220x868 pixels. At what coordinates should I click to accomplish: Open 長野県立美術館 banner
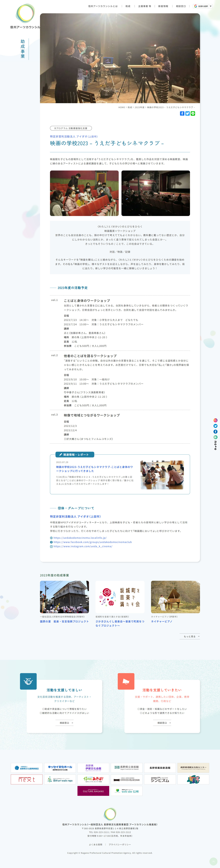coord(127,768)
